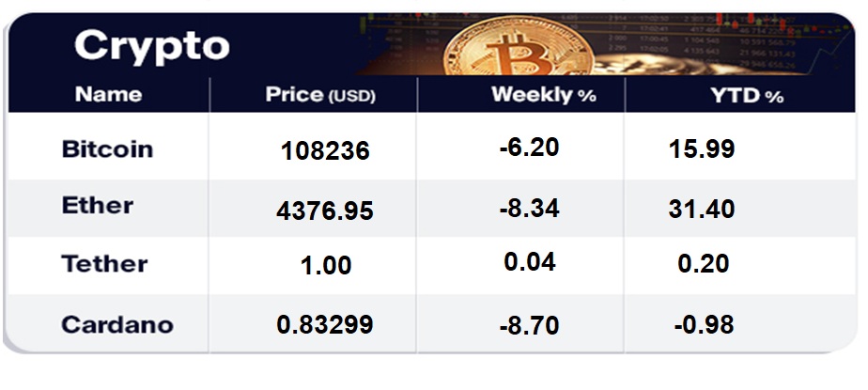Click Bitcoin YTD value 15.99
The image size is (868, 390).
pyautogui.click(x=701, y=148)
